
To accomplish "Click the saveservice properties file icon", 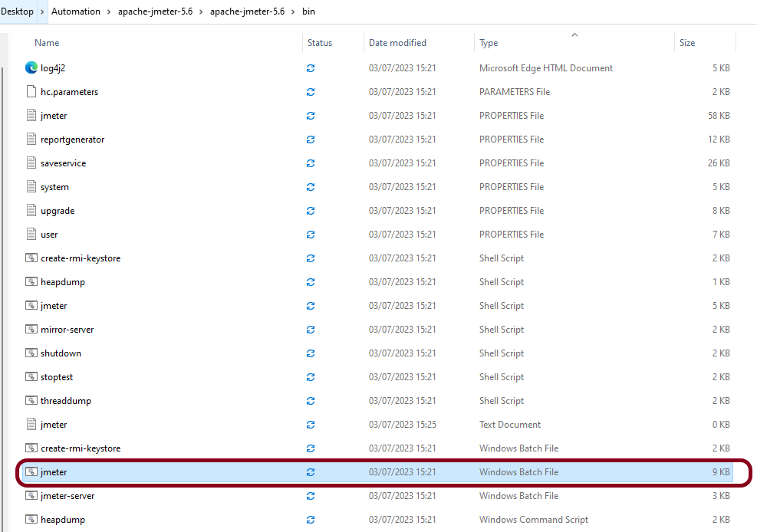I will 31,163.
